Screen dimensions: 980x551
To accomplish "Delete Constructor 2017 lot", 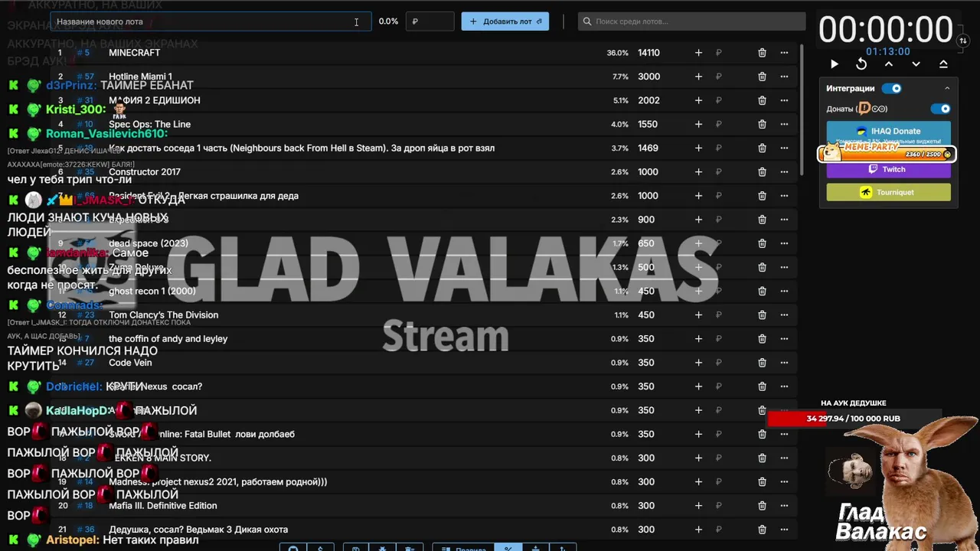I will [x=762, y=172].
